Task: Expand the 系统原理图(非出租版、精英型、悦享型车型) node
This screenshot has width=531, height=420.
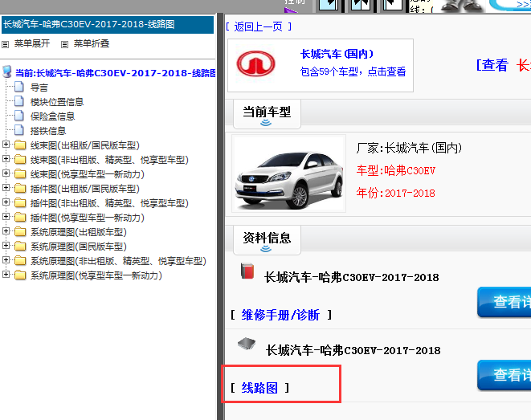Action: pyautogui.click(x=6, y=259)
